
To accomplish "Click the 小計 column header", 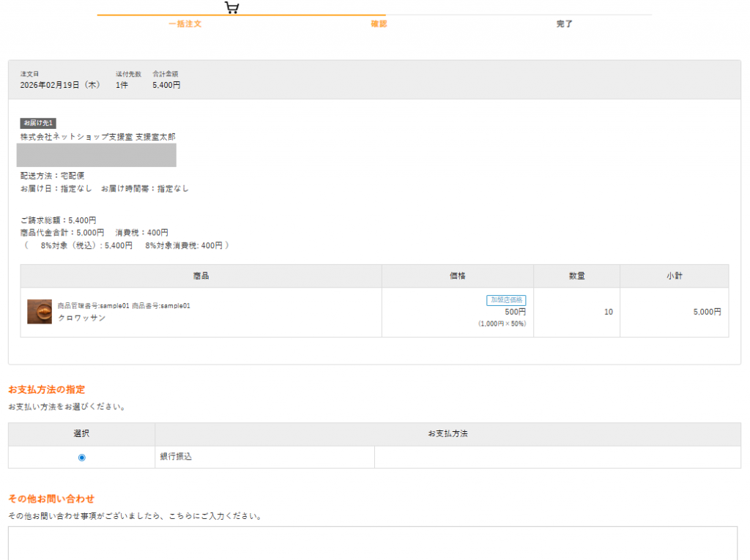I will (x=674, y=276).
